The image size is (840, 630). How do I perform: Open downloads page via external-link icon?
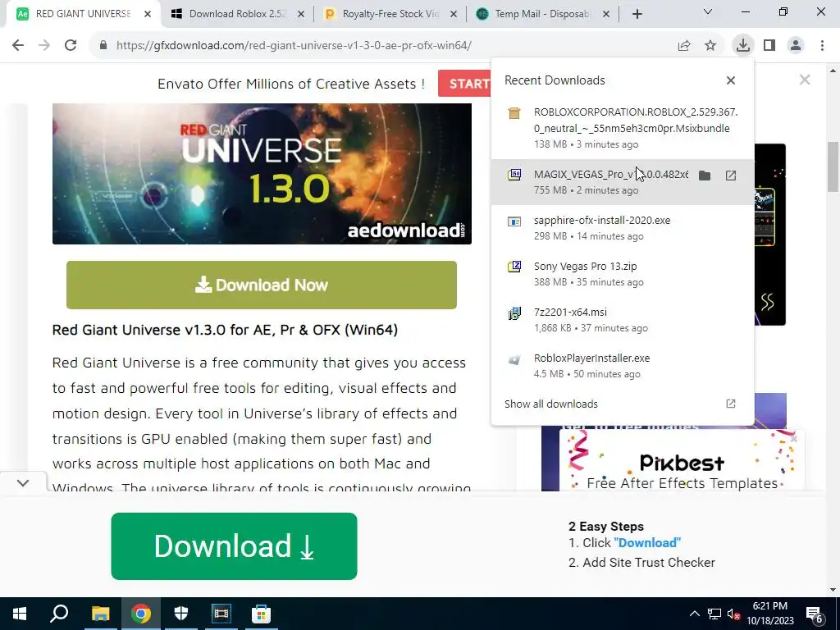pos(731,404)
